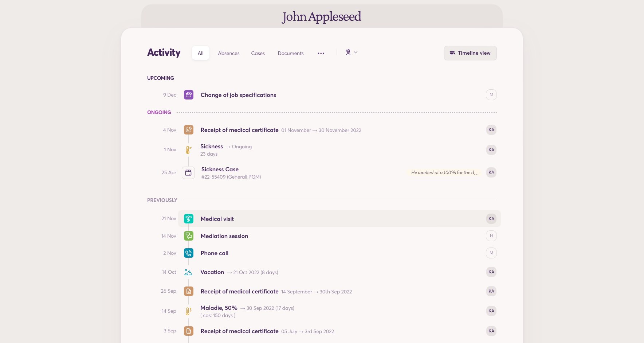Click the Mediation session icon
This screenshot has width=644, height=343.
(189, 236)
